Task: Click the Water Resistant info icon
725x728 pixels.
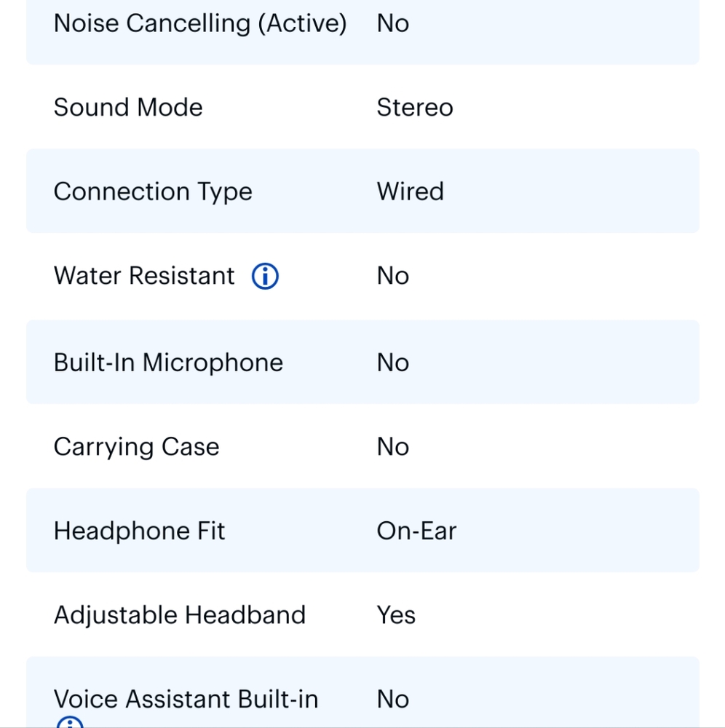Action: pos(265,277)
